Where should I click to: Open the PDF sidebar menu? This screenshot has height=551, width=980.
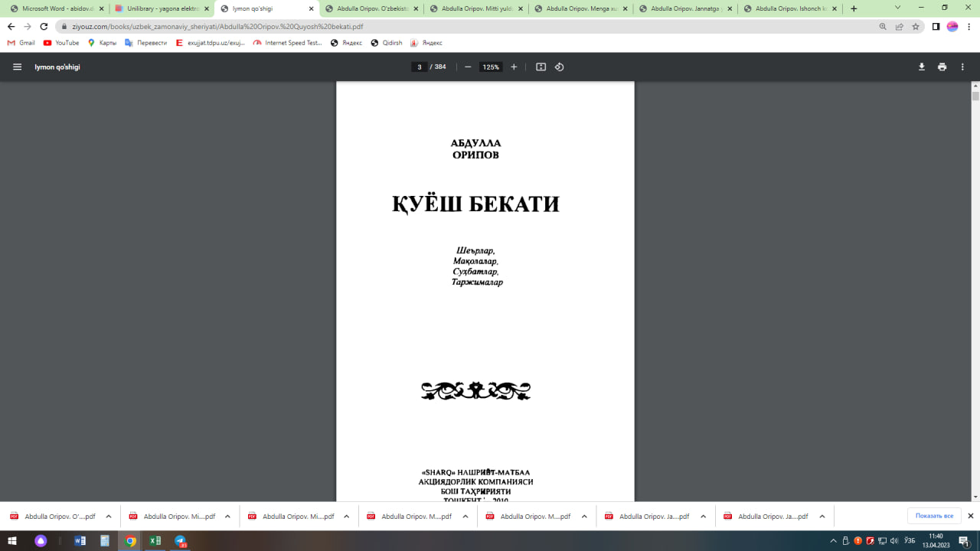click(x=16, y=67)
